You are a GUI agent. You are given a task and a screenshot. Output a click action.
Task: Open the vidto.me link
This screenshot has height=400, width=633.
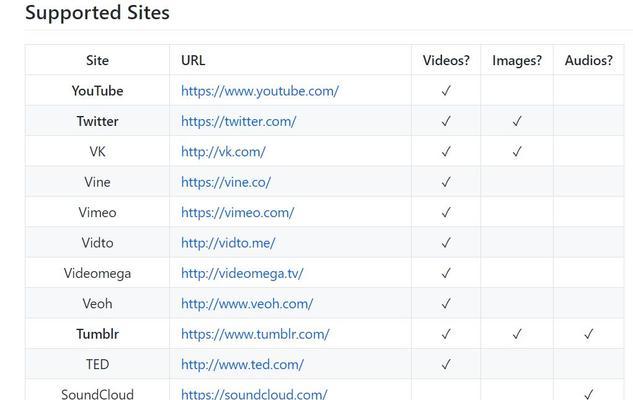[x=228, y=243]
